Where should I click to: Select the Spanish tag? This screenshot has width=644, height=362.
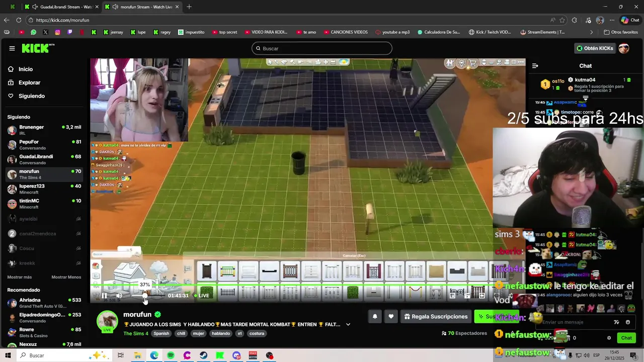click(x=162, y=333)
